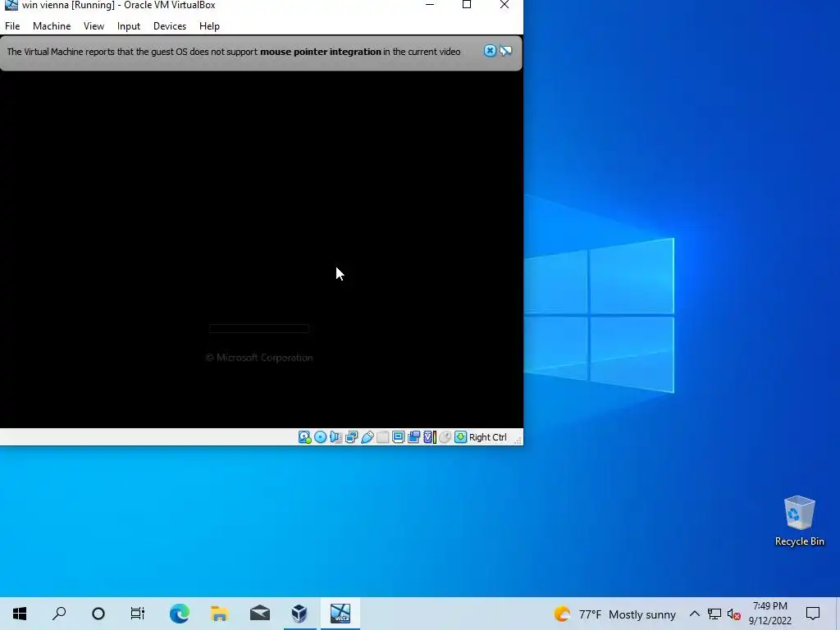Screen dimensions: 840x630
Task: Click the audio status indicator
Action: click(x=336, y=437)
